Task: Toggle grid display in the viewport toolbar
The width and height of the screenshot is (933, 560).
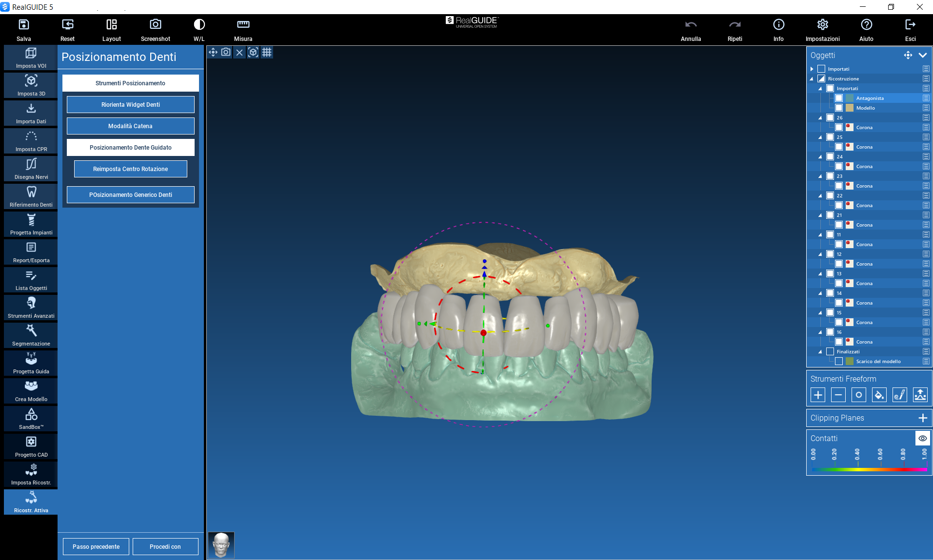Action: click(267, 52)
